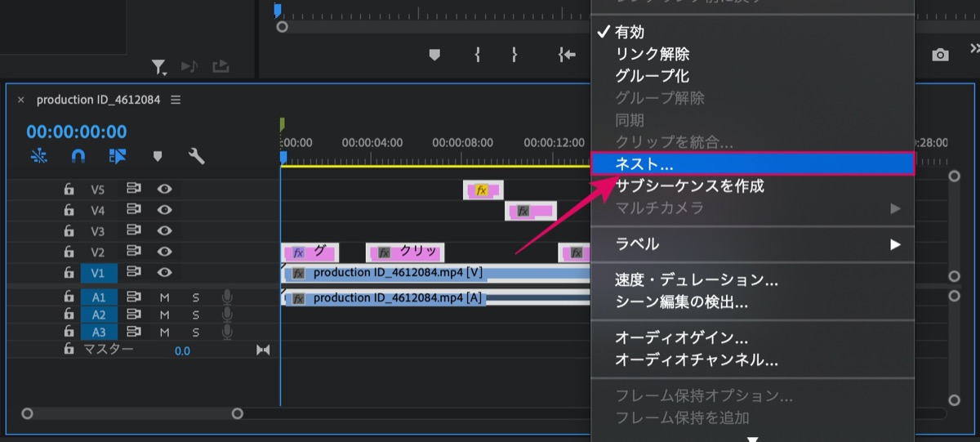
Task: Select the クリッ clip on track V2
Action: click(405, 252)
